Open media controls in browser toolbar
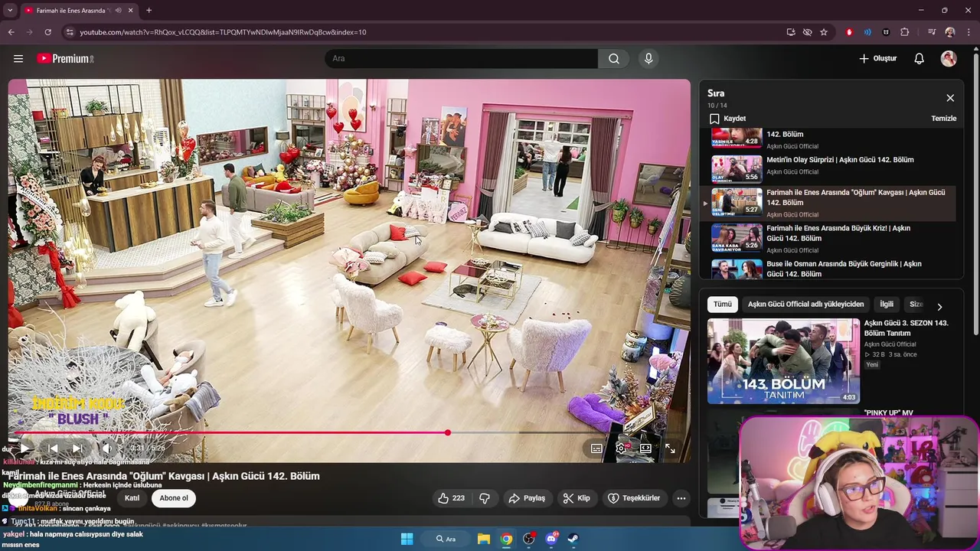980x551 pixels. (x=932, y=32)
